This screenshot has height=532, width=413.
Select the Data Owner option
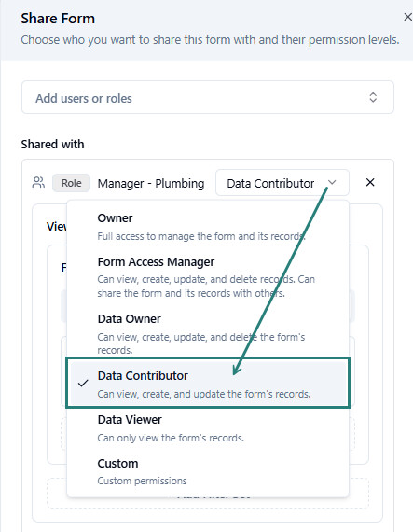[208, 333]
